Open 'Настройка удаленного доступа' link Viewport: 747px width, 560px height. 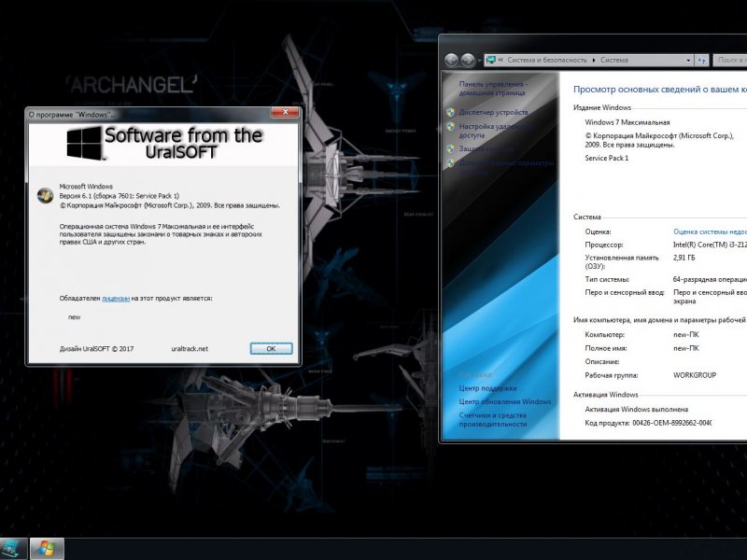click(x=493, y=131)
